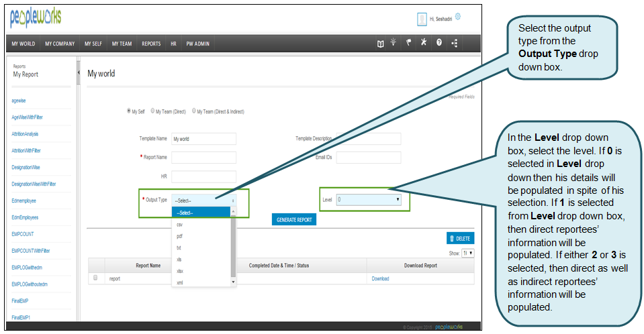Open the wrench tools icon
644x334 pixels.
coord(424,43)
